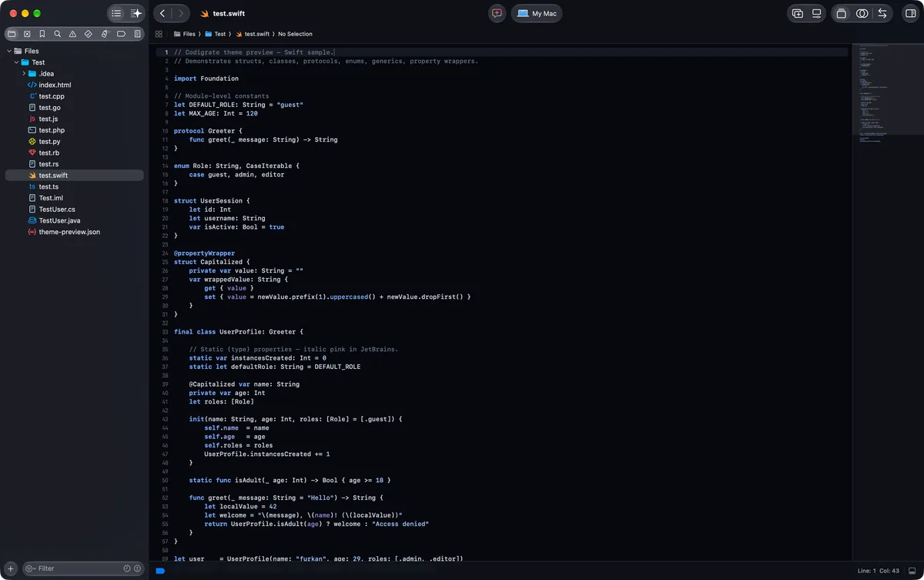Open the Find navigator magnifier tab
The height and width of the screenshot is (580, 924).
[x=58, y=34]
